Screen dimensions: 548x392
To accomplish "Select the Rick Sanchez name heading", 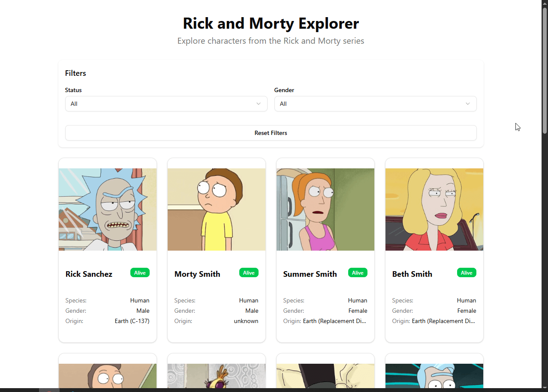I will [89, 274].
